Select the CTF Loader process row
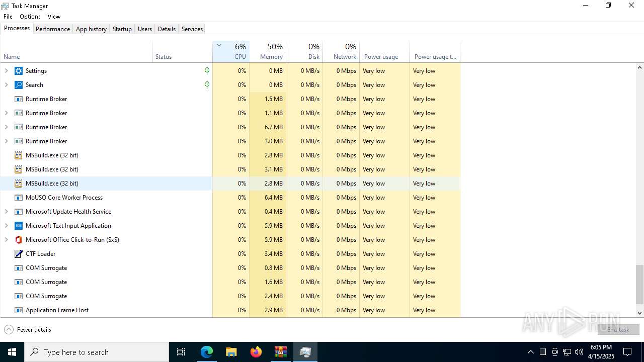This screenshot has height=362, width=644. tap(230, 254)
